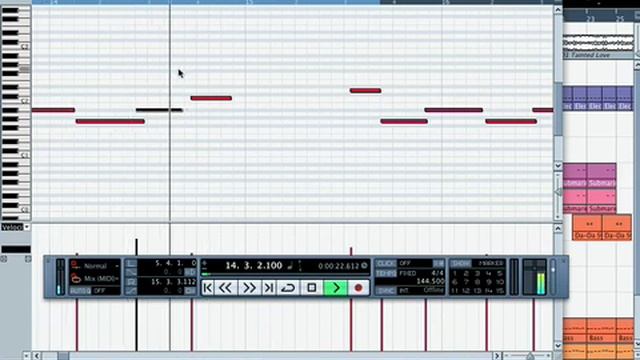Toggle the Punch In button

[x=131, y=272]
